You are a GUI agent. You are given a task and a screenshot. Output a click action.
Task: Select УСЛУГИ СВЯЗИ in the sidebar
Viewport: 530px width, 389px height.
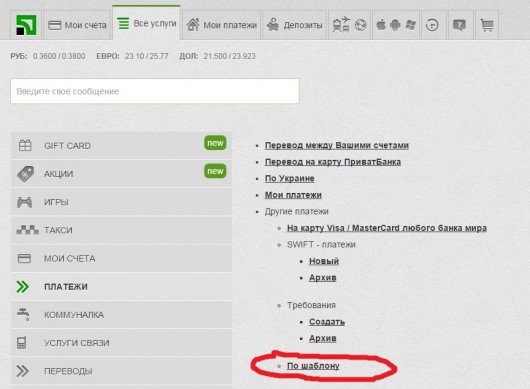coord(121,343)
